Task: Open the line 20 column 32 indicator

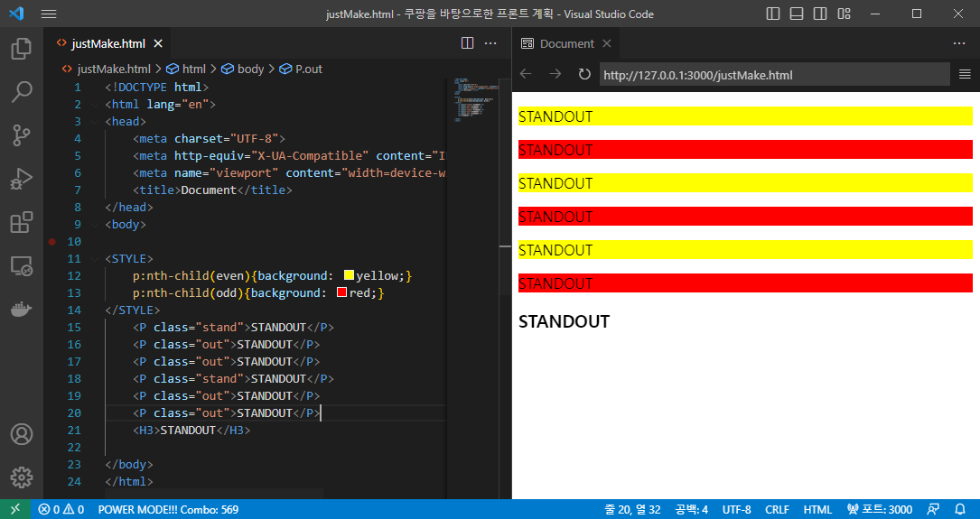Action: (x=632, y=509)
